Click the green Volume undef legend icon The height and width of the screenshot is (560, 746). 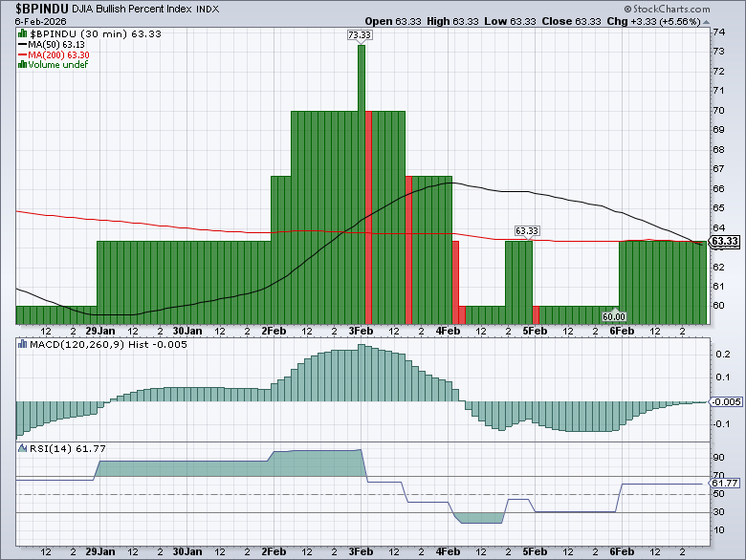pos(23,66)
